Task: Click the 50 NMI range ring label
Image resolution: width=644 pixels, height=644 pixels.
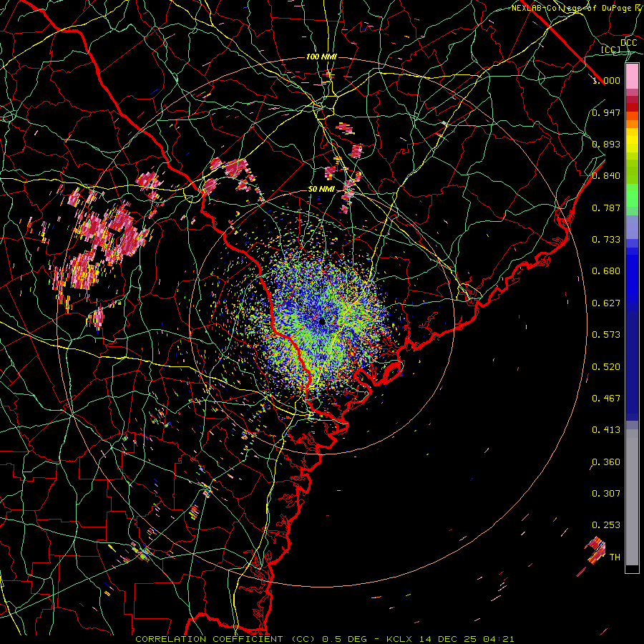Action: pos(321,190)
